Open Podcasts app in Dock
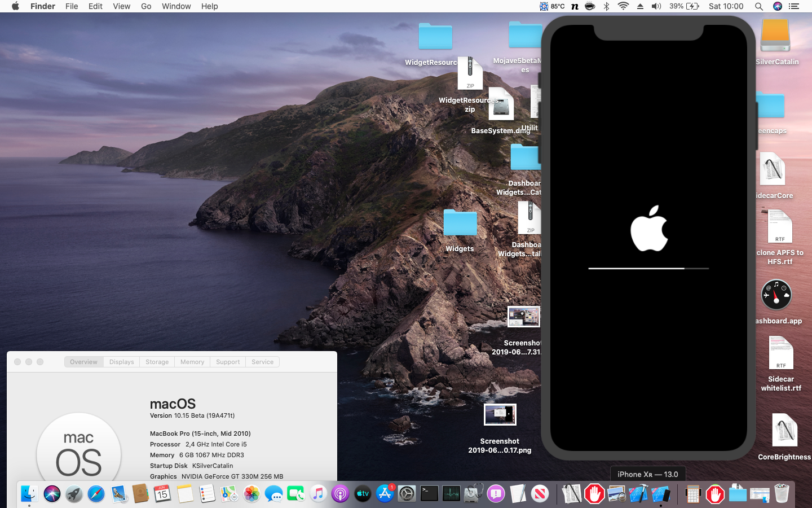 pyautogui.click(x=340, y=494)
